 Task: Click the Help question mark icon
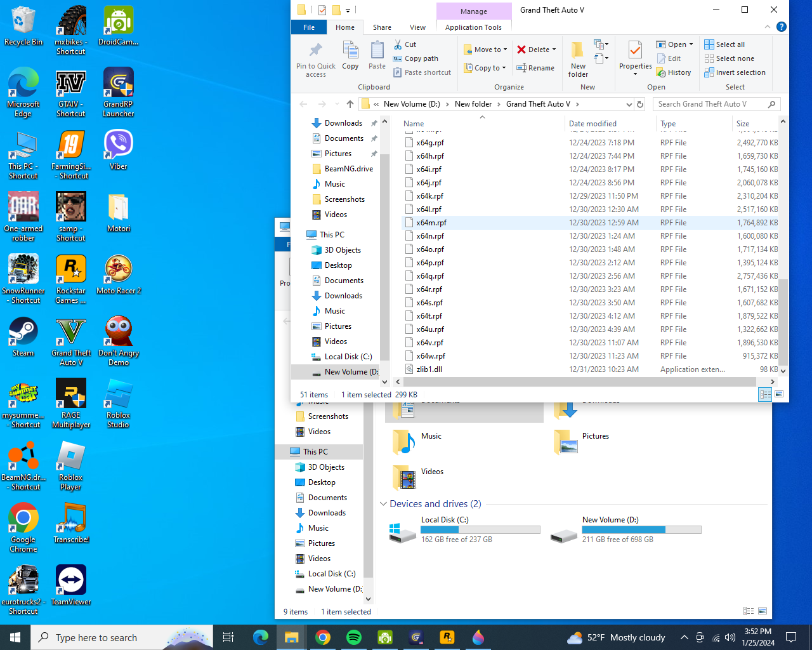click(782, 27)
